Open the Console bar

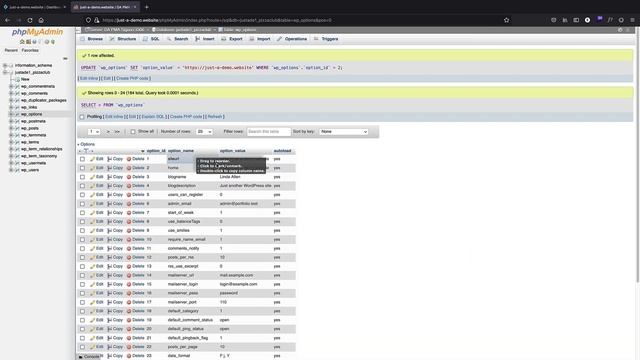click(x=89, y=357)
